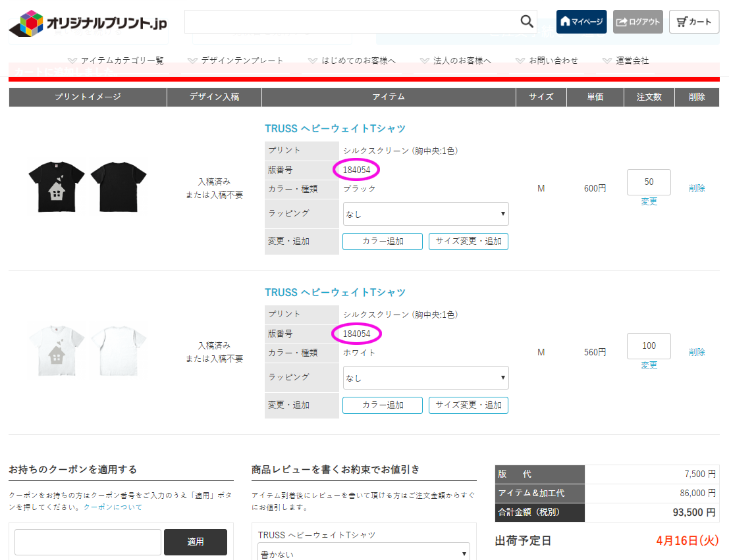Click the ホワイト color value
The image size is (729, 560).
[x=360, y=353]
